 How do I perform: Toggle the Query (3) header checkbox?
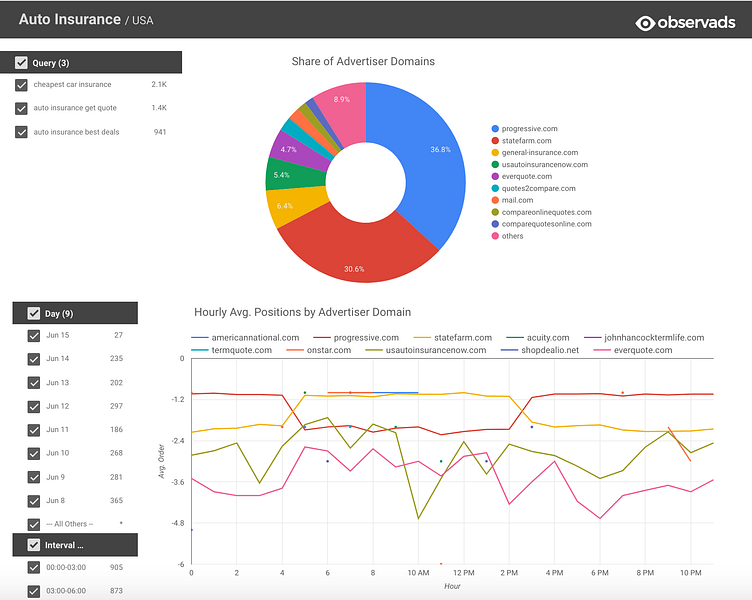pyautogui.click(x=21, y=62)
